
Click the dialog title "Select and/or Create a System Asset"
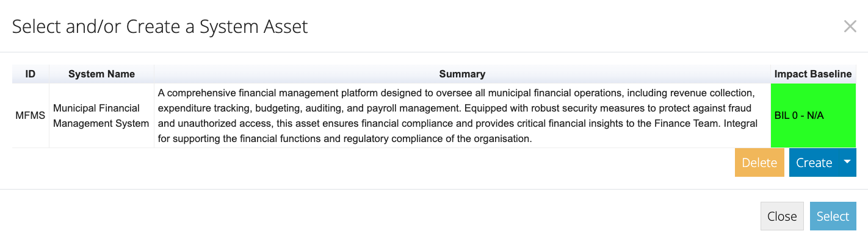[160, 26]
